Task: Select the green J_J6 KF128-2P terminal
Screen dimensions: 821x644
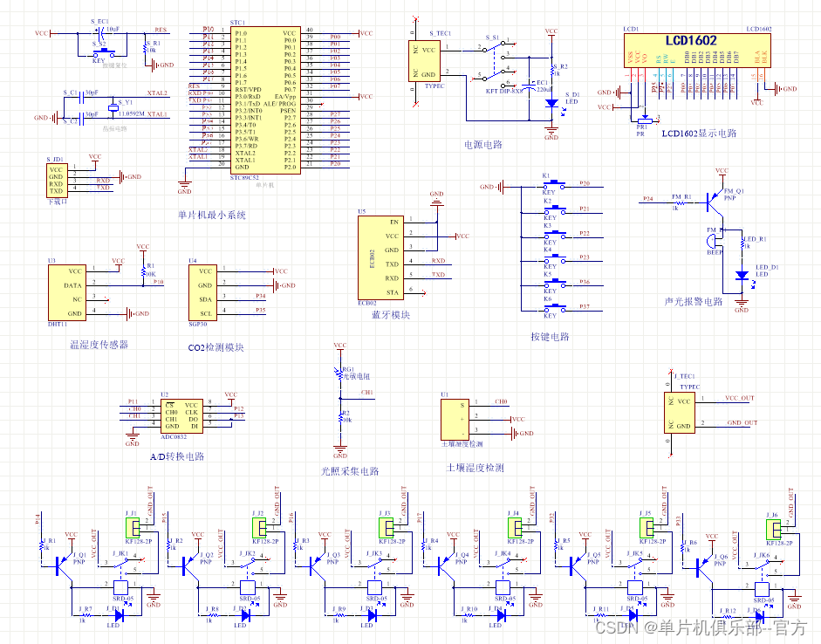Action: click(773, 530)
